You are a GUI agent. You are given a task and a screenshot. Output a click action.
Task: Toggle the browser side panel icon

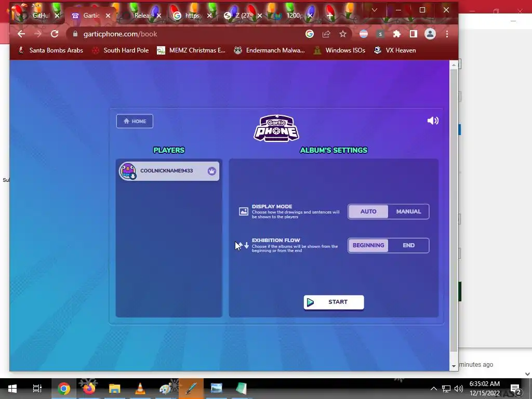413,34
